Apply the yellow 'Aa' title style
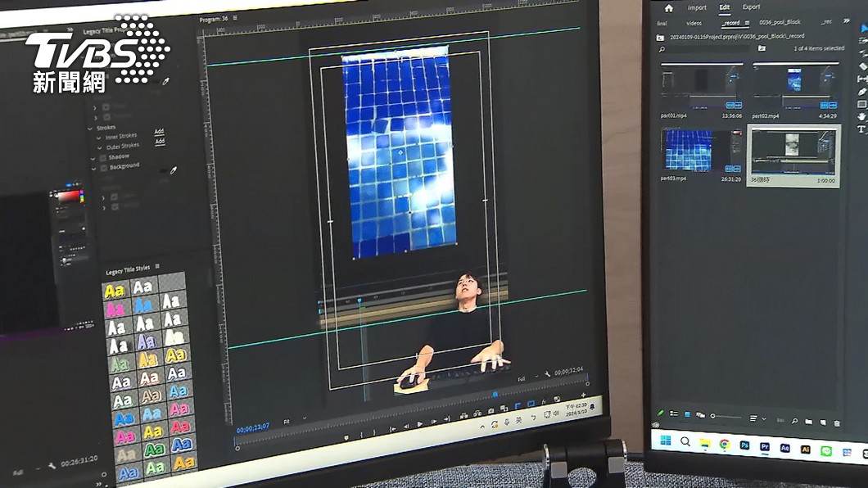This screenshot has height=488, width=868. tap(115, 291)
